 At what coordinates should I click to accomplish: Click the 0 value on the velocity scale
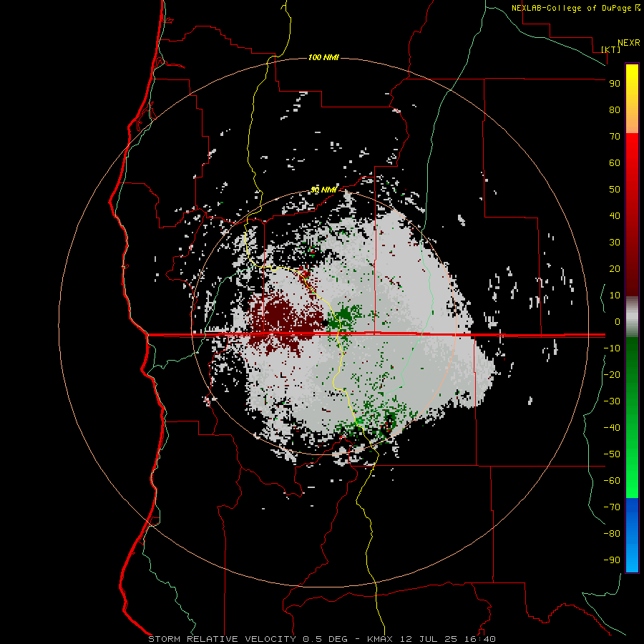[618, 321]
